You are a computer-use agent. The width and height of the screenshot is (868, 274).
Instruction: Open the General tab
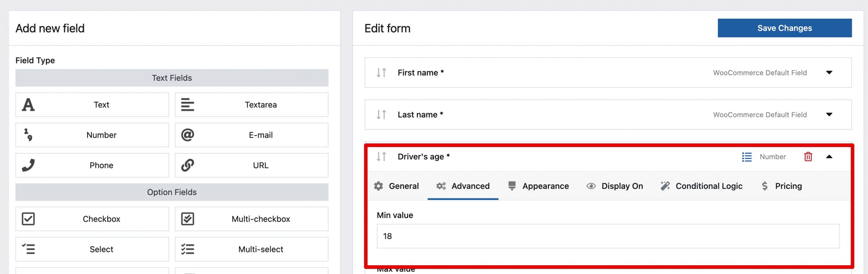click(396, 186)
